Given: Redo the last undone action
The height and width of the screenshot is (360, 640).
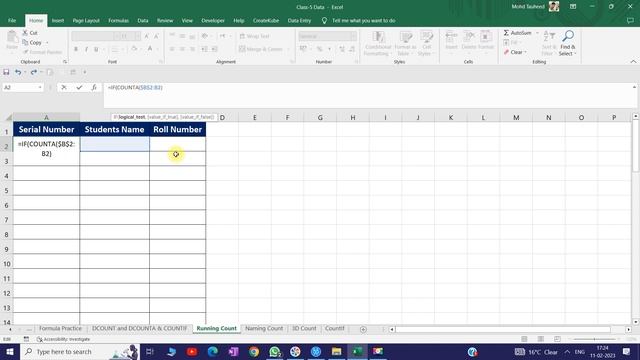Looking at the screenshot, I should click(33, 72).
